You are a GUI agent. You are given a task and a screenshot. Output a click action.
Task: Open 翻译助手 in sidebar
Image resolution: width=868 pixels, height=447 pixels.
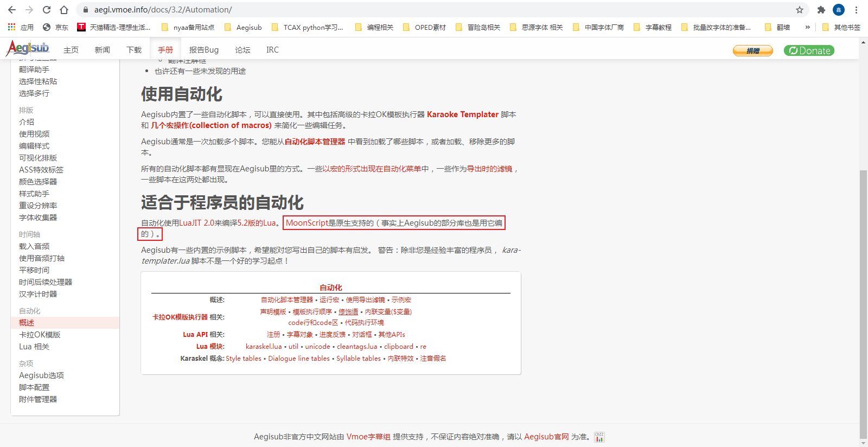tap(34, 69)
